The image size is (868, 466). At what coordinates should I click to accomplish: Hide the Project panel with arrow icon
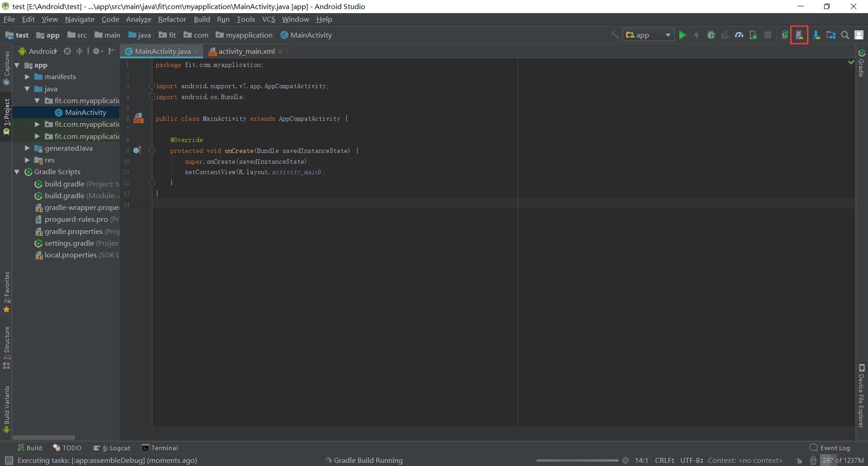[x=112, y=51]
